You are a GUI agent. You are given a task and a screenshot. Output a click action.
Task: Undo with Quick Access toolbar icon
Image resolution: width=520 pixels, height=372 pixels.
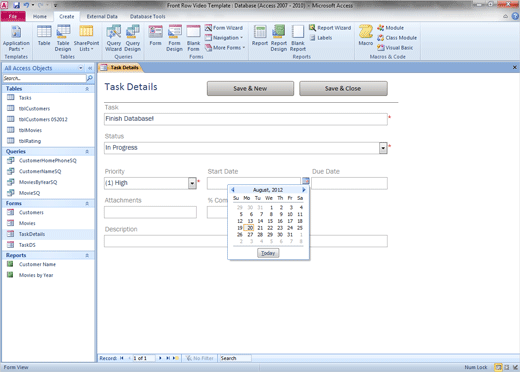coord(26,5)
